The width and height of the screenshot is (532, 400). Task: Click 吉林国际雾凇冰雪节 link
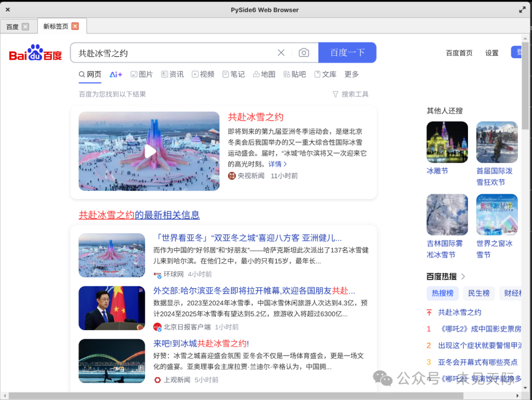tap(444, 249)
